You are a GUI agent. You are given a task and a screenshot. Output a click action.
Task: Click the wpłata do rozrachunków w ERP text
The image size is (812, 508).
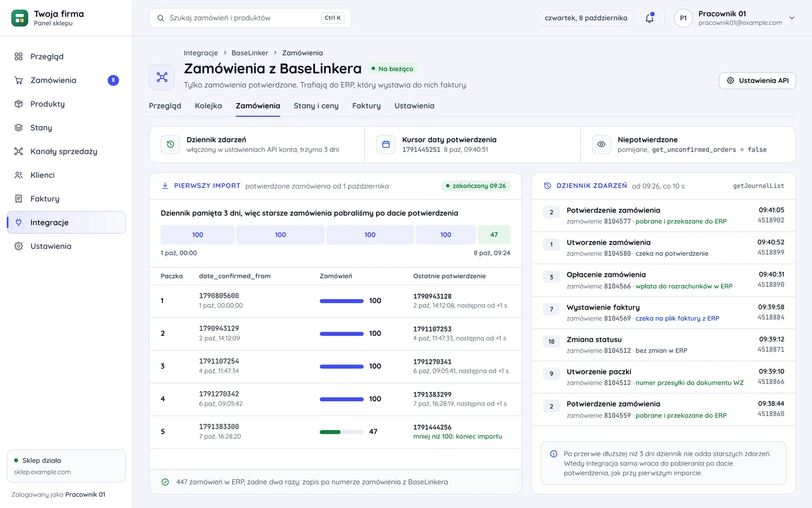click(x=684, y=286)
